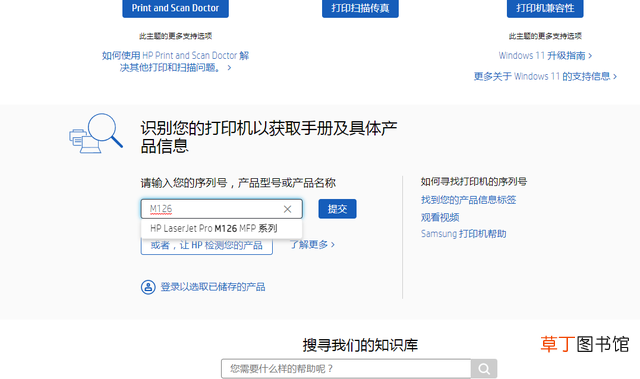The height and width of the screenshot is (379, 640).
Task: Open the HP Print and Scan Doctor troubleshooting link
Action: coord(176,61)
